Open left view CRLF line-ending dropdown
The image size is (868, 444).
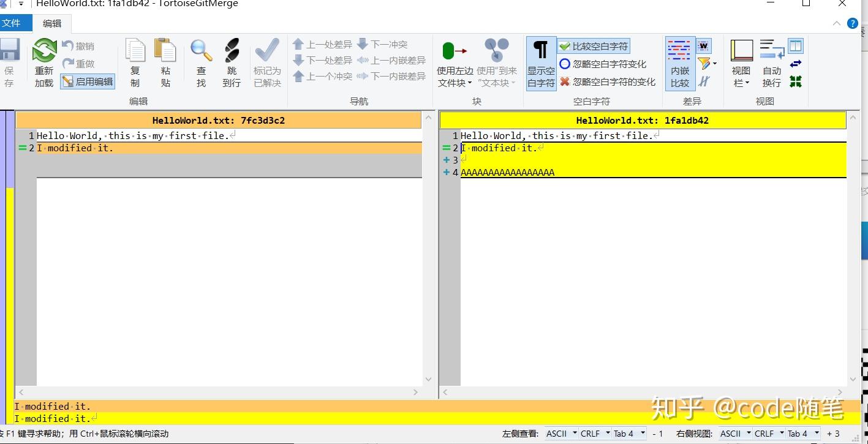point(595,434)
